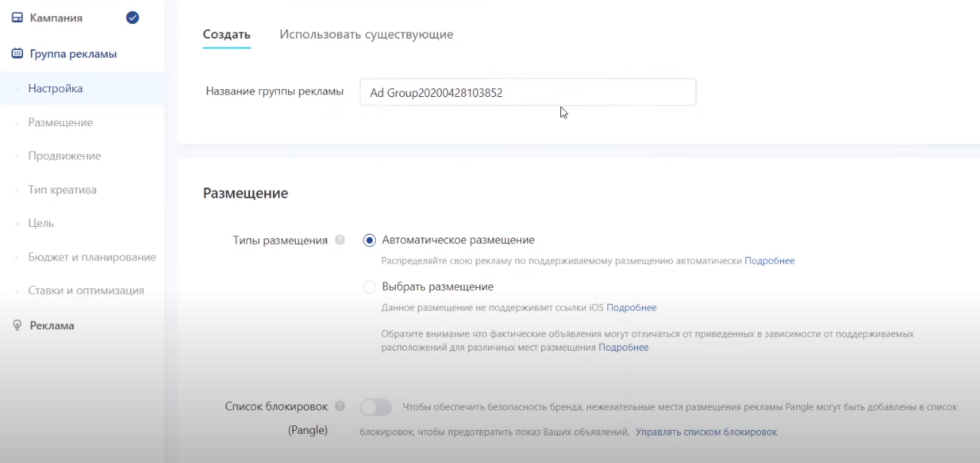Image resolution: width=980 pixels, height=463 pixels.
Task: Click the Группа рекламы grid icon
Action: pyautogui.click(x=15, y=53)
